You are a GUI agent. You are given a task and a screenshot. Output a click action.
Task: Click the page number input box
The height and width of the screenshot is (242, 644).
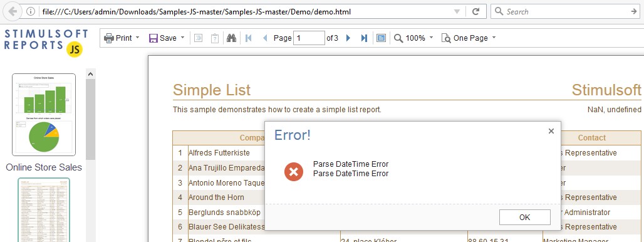309,38
